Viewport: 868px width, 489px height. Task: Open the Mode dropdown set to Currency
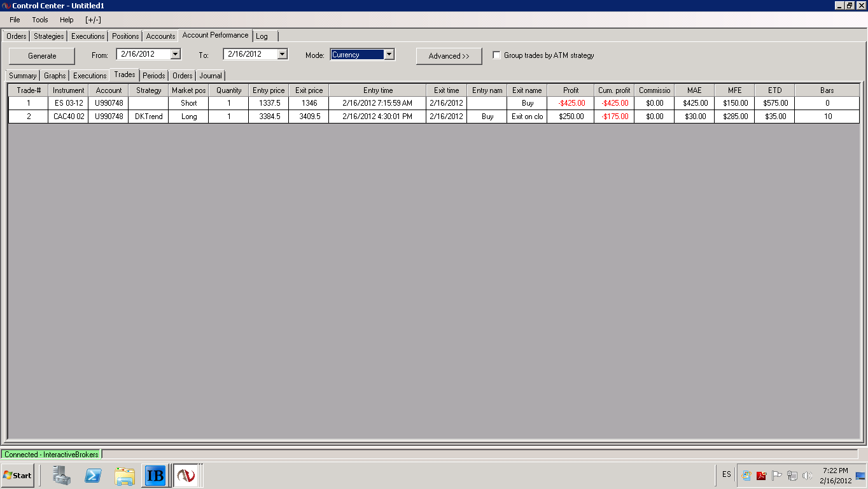pos(389,55)
